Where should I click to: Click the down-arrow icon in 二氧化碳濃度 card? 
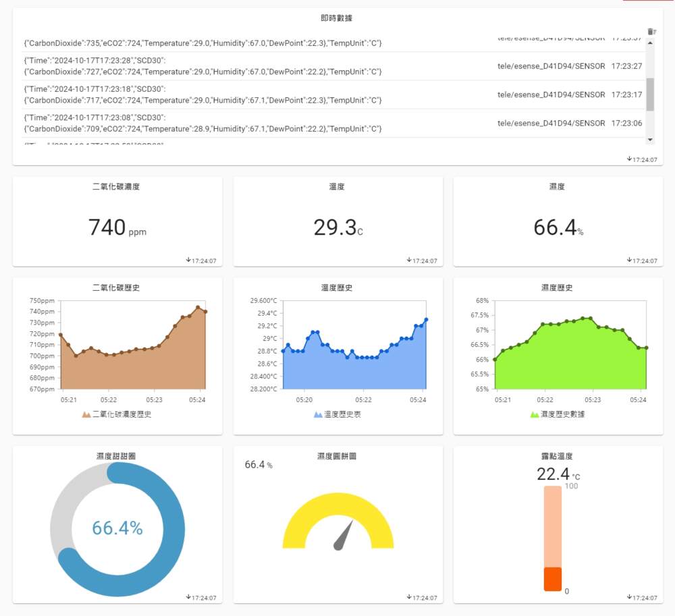188,260
